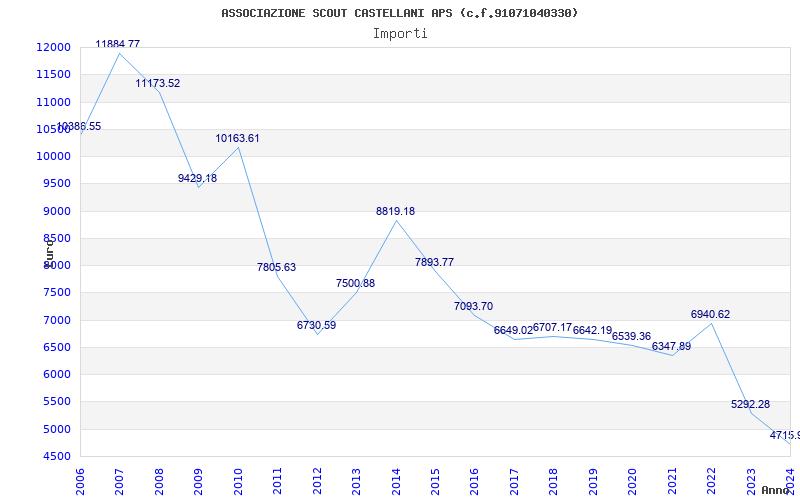
Task: Click y-axis value 6000
Action: pos(56,374)
